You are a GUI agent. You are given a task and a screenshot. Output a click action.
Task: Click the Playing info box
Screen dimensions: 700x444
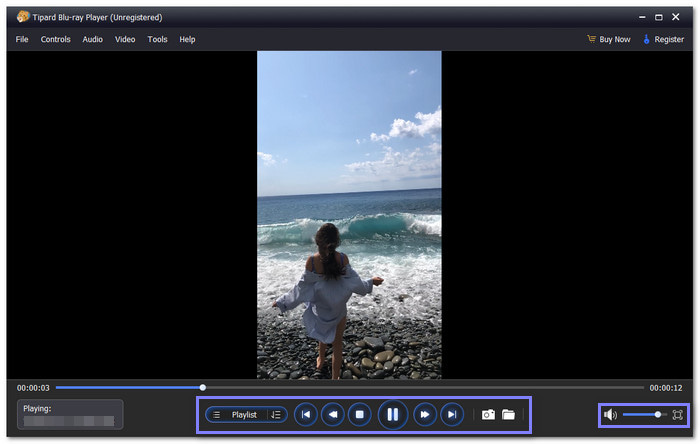pyautogui.click(x=70, y=415)
